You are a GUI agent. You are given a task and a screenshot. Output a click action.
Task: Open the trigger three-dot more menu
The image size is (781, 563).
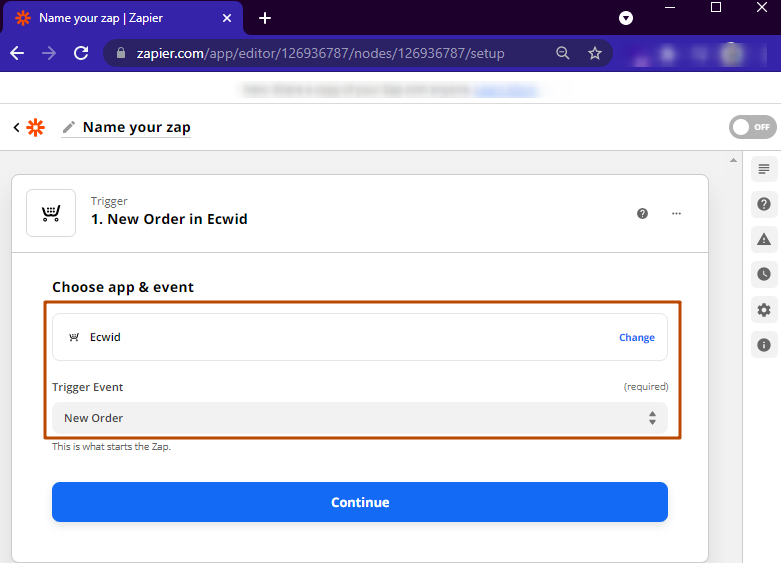click(676, 214)
